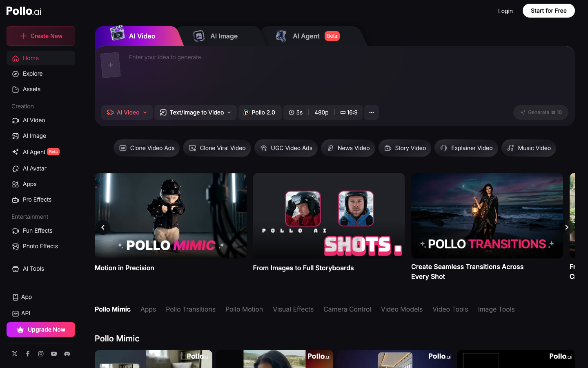
Task: Open the Instagram social link
Action: pos(41,354)
